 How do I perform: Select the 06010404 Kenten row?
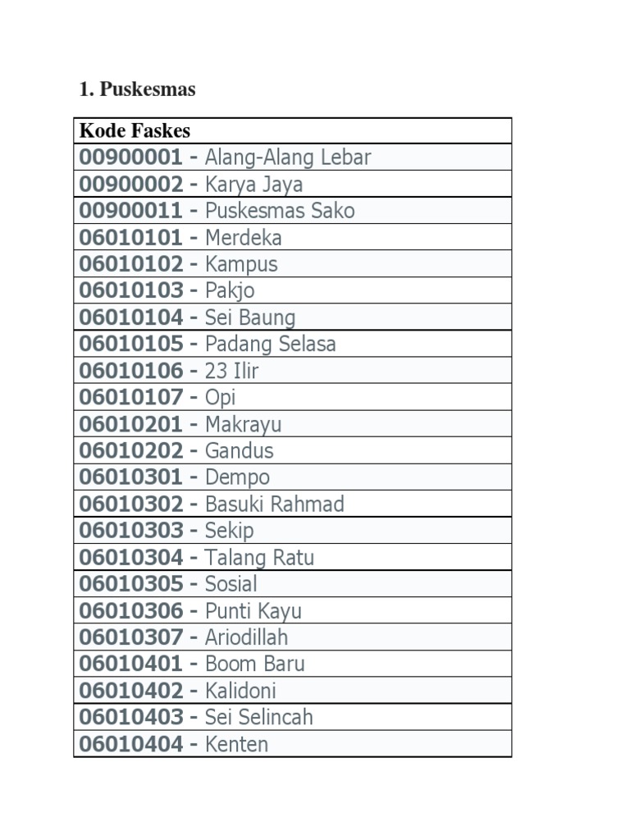[174, 744]
